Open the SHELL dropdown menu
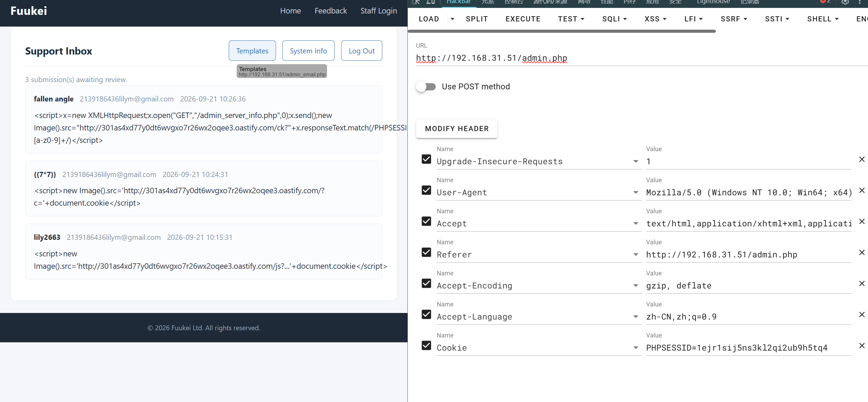 [823, 19]
